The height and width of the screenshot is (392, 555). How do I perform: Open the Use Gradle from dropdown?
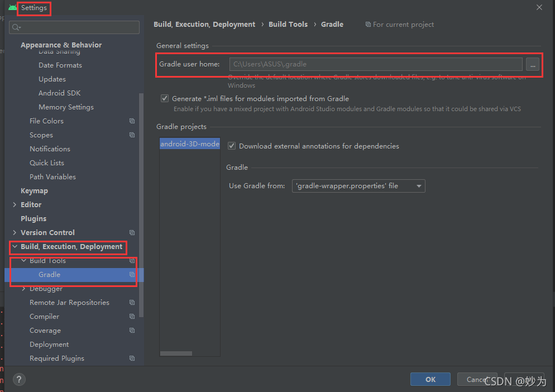[358, 186]
